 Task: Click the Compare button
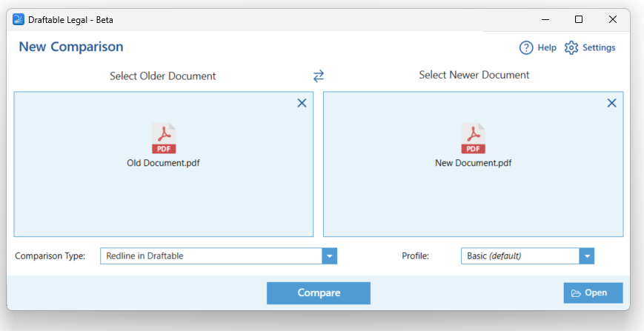pos(319,292)
